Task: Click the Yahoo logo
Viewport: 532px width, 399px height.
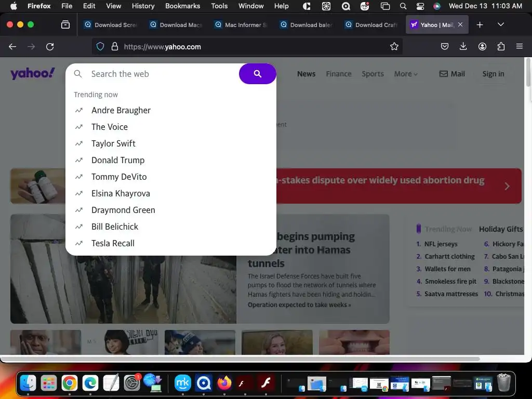Action: point(33,73)
